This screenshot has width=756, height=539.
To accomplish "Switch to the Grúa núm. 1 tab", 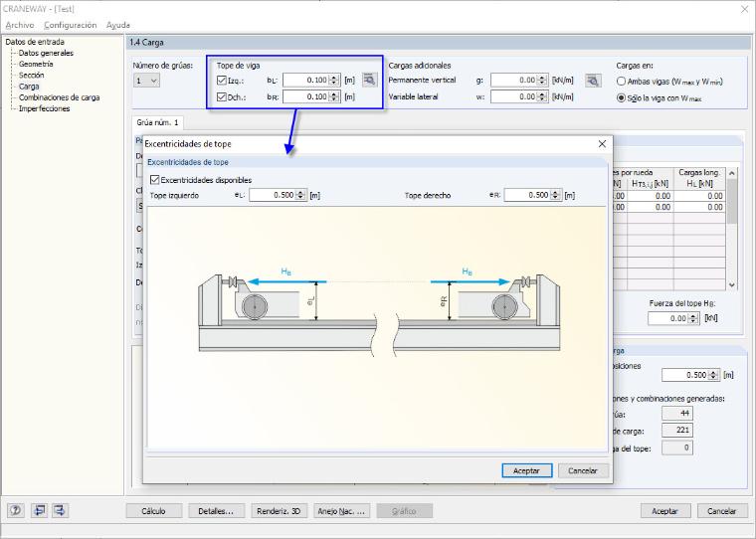I will pyautogui.click(x=157, y=122).
